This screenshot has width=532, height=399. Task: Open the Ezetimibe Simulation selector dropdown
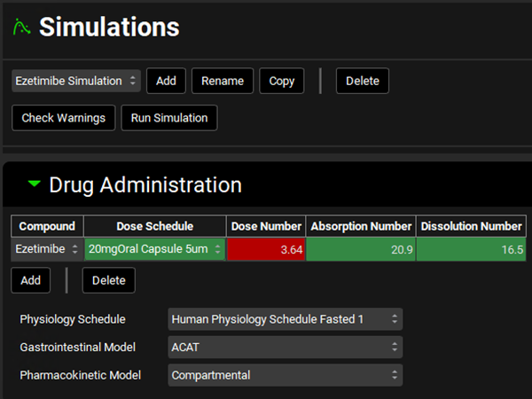pyautogui.click(x=76, y=81)
